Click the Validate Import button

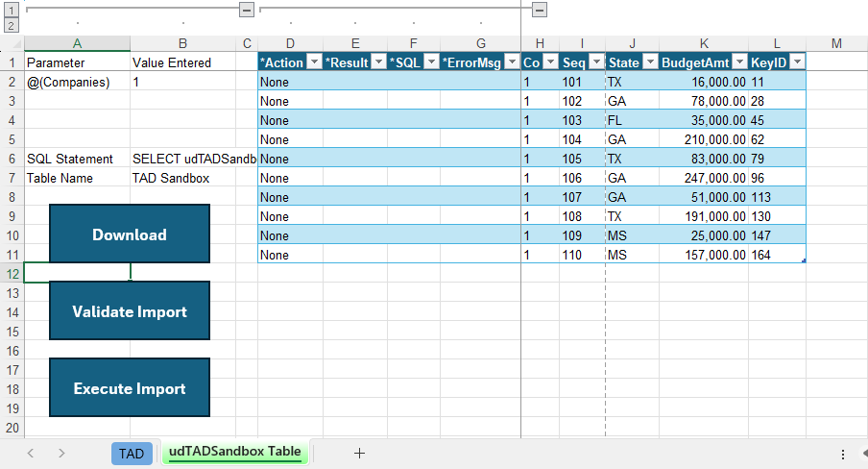pos(130,311)
